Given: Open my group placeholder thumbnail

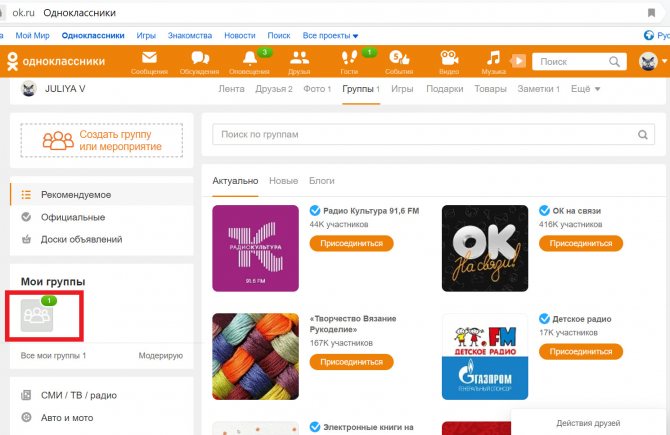Looking at the screenshot, I should click(37, 315).
